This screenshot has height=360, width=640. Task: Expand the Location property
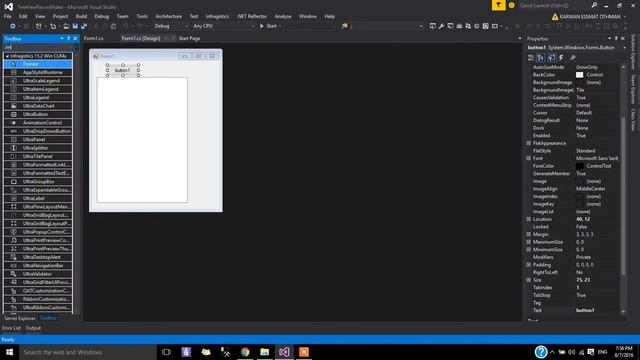529,219
